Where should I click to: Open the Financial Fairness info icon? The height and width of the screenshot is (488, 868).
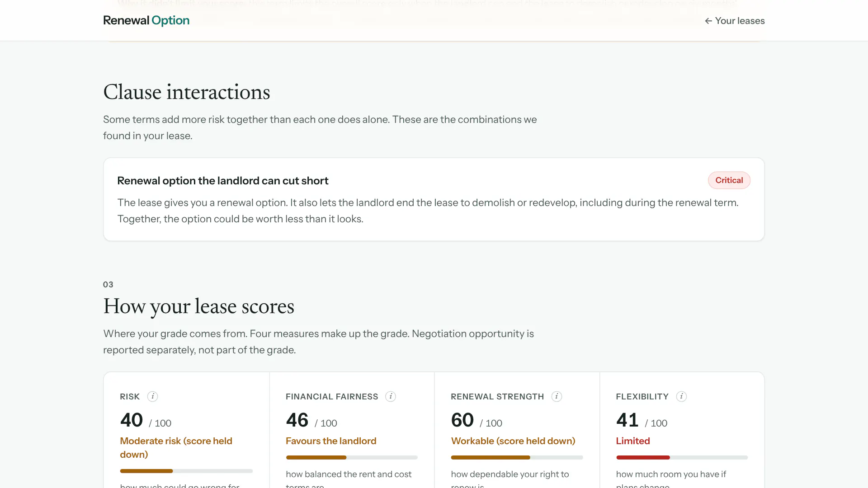(x=391, y=396)
